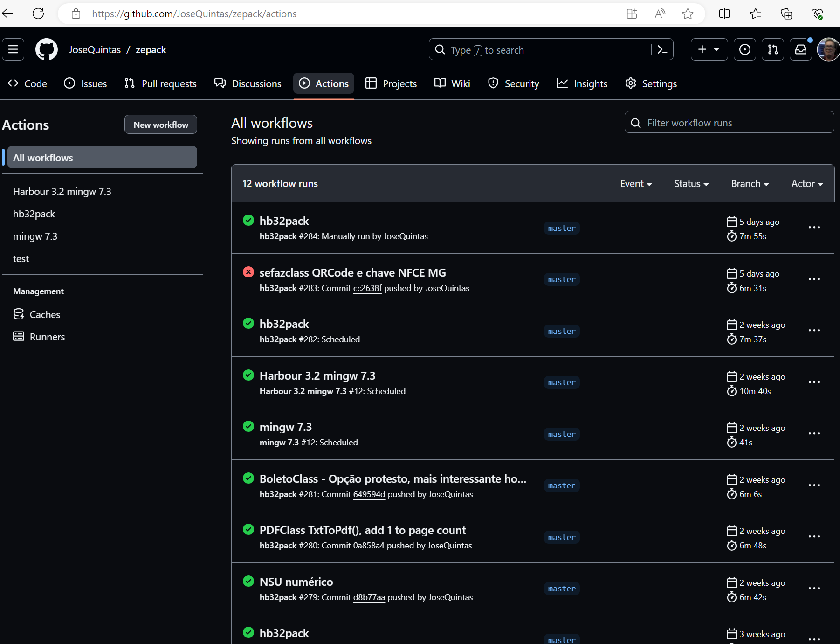Open the Actor filter dropdown
840x644 pixels.
[807, 184]
